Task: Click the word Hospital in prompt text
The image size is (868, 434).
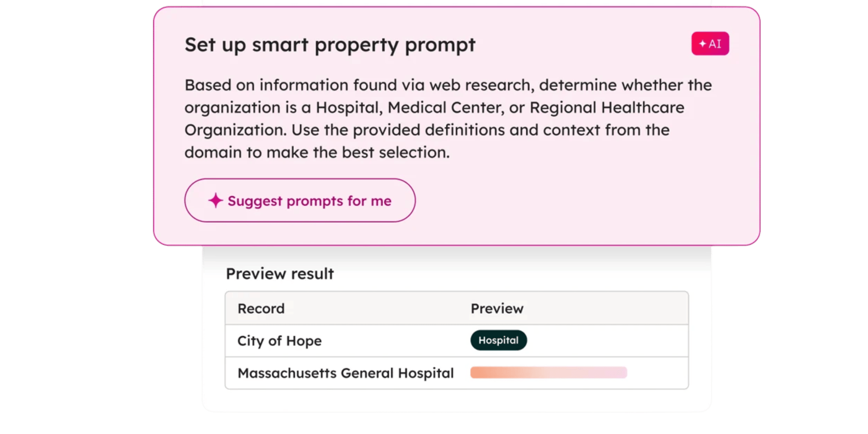Action: [x=347, y=108]
